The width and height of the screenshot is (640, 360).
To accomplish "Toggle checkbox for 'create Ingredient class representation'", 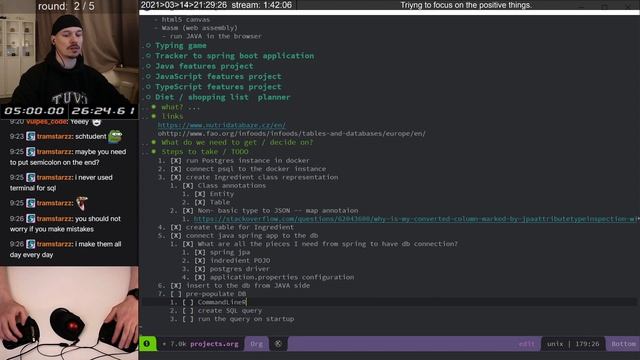I will tap(176, 177).
